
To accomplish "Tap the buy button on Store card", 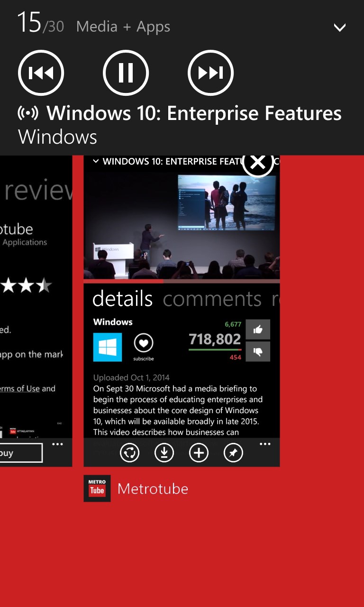I will [x=21, y=453].
